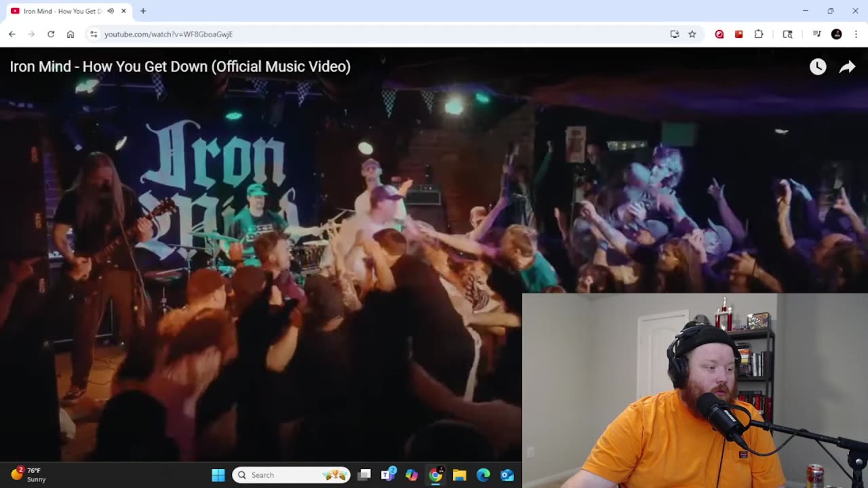Open the Chrome three-dot menu
This screenshot has width=868, height=488.
(x=856, y=34)
